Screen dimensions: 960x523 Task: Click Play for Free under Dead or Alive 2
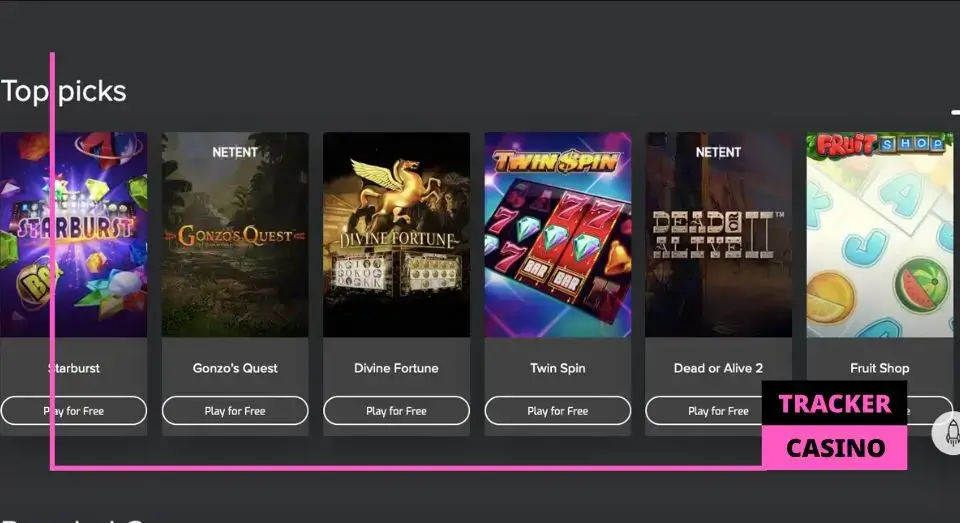(x=704, y=411)
